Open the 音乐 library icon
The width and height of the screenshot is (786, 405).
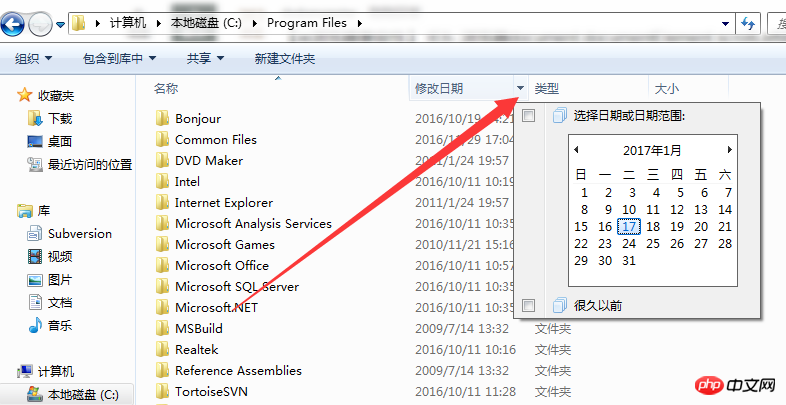point(35,325)
